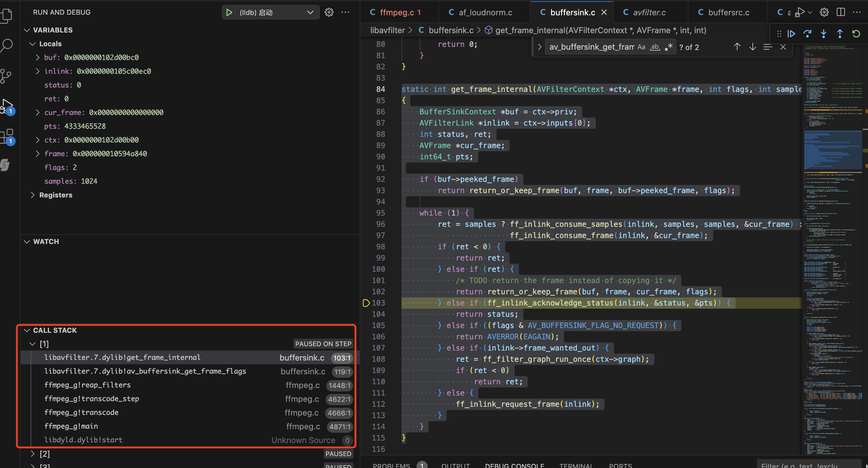Switch to the ffmpeg.c tab
Viewport: 868px width, 468px height.
point(397,12)
